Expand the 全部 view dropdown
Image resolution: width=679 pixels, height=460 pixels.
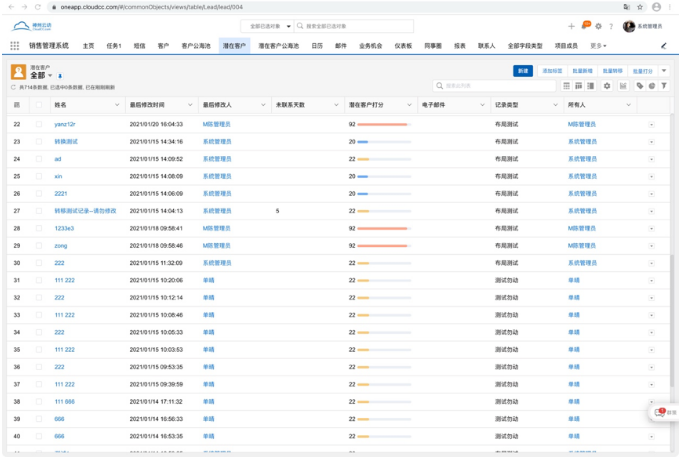pos(50,76)
